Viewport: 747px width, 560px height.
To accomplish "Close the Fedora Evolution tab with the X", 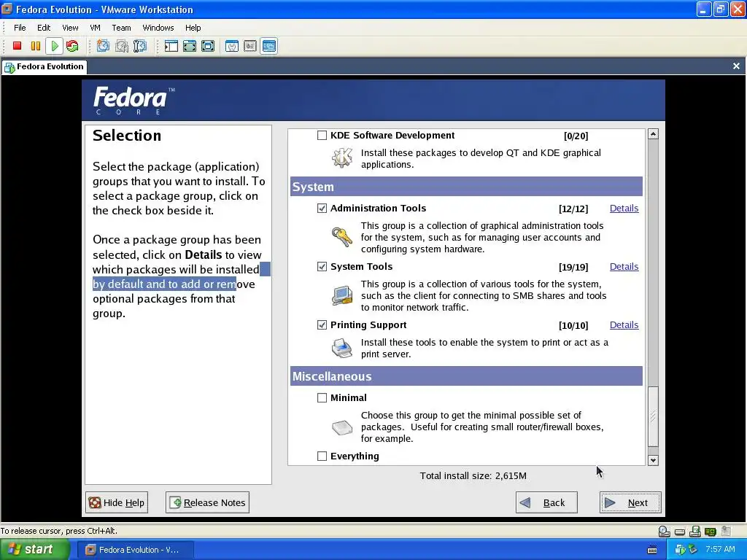I will point(736,66).
